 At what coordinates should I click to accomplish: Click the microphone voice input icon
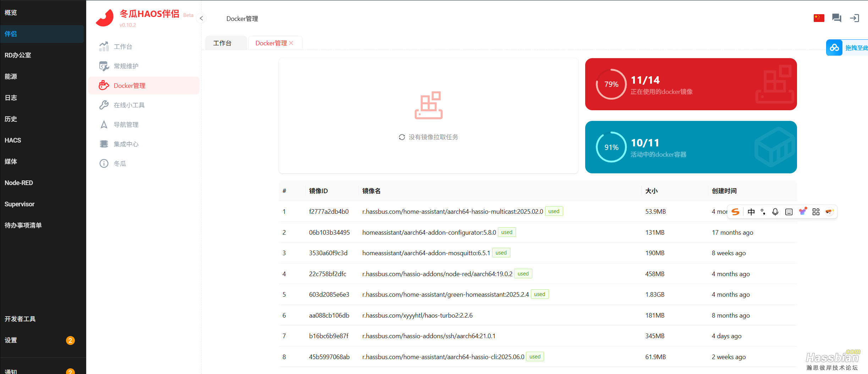pyautogui.click(x=775, y=212)
